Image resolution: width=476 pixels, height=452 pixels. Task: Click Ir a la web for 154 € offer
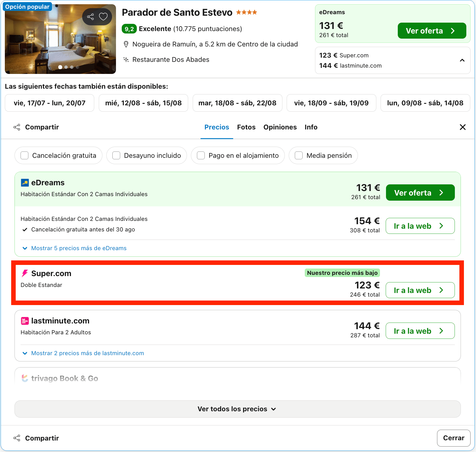pos(420,226)
